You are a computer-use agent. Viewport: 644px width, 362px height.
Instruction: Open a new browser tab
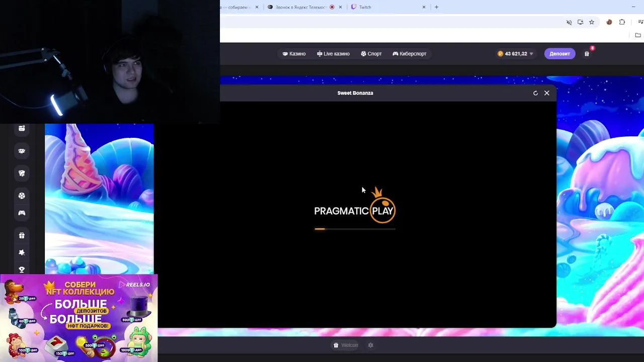point(436,7)
